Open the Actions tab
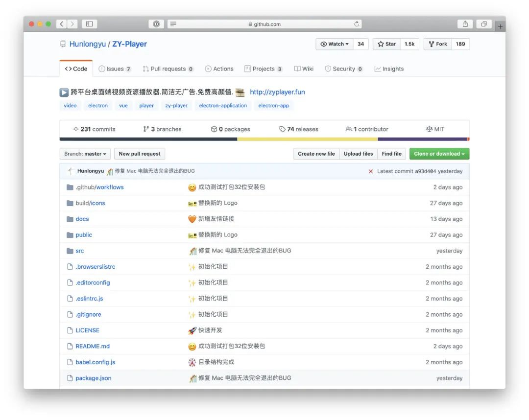The width and height of the screenshot is (529, 420). pos(219,69)
